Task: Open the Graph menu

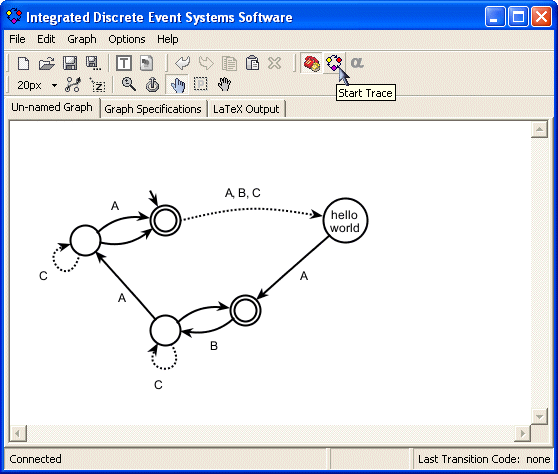Action: pos(82,39)
